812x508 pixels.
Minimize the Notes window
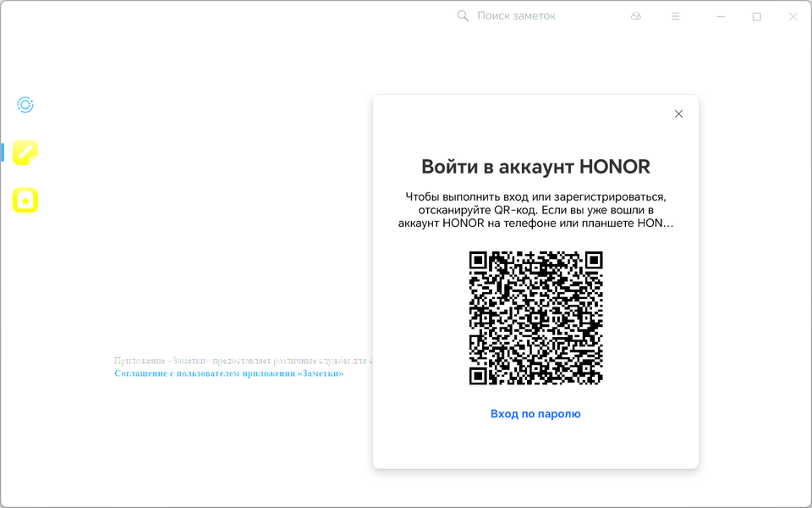[x=721, y=17]
